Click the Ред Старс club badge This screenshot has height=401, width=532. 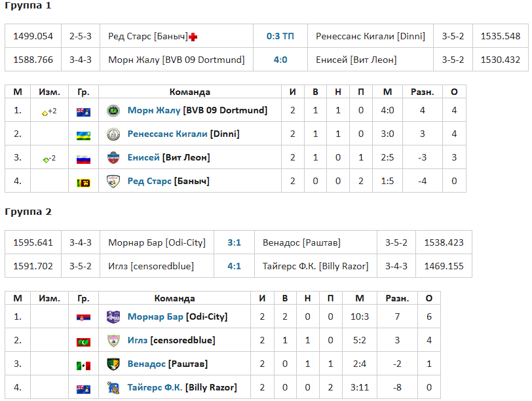pos(113,181)
